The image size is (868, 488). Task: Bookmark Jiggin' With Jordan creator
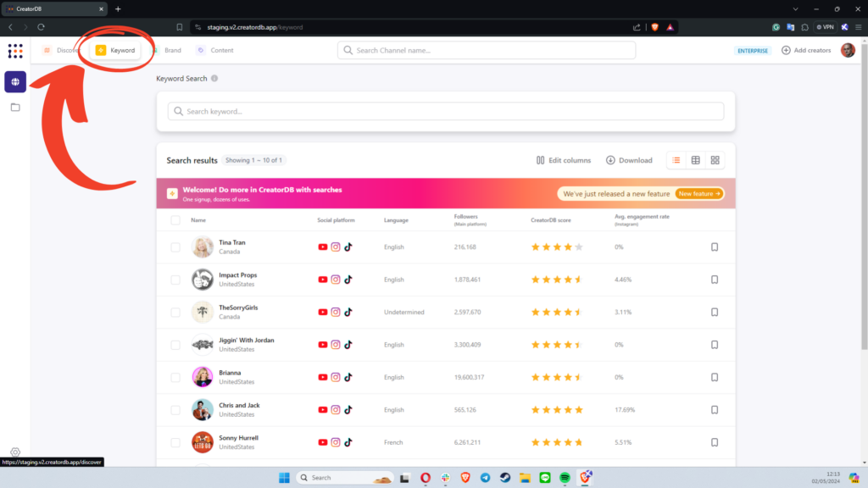(x=715, y=345)
